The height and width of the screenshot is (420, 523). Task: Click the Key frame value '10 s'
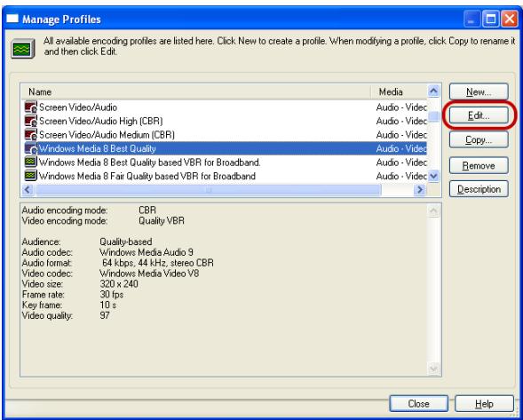tap(108, 305)
